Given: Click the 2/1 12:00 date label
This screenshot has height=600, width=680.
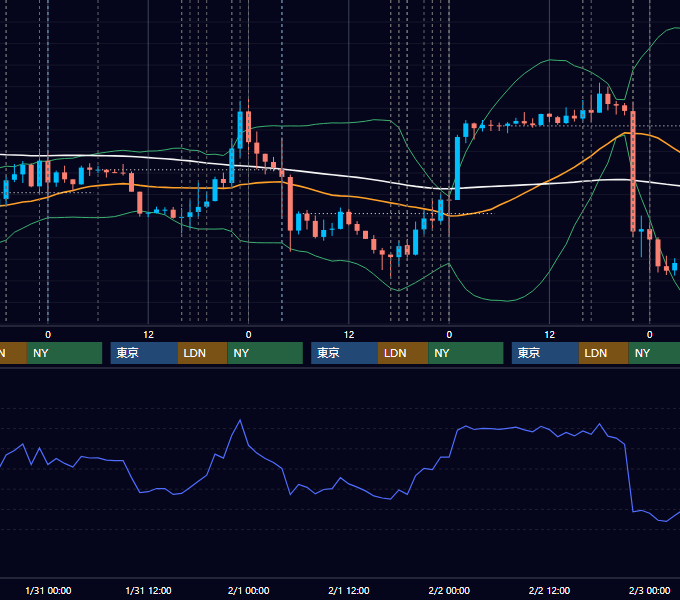Looking at the screenshot, I should [x=349, y=590].
